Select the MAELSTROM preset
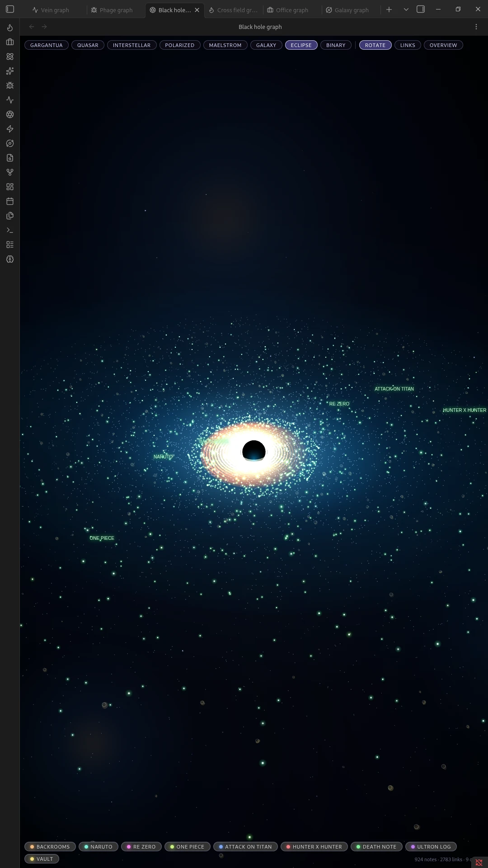 coord(225,45)
